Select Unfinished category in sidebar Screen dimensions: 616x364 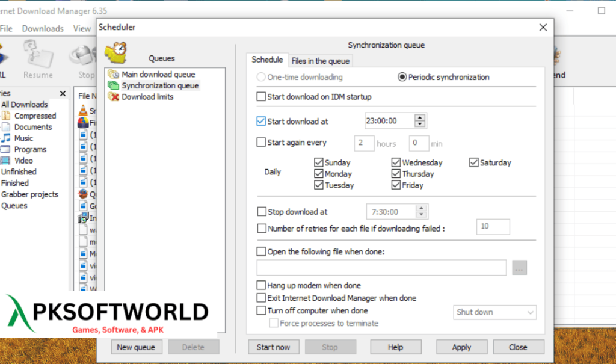pos(19,172)
